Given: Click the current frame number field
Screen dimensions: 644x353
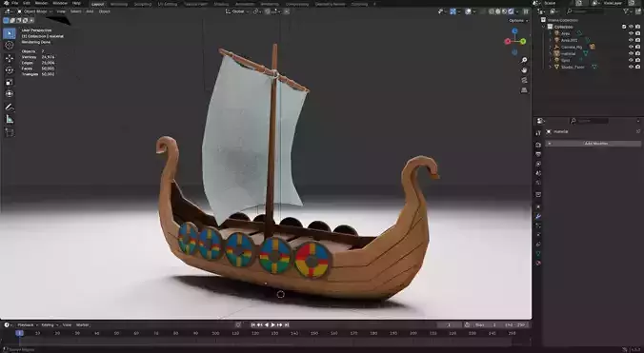Looking at the screenshot, I should (449, 324).
